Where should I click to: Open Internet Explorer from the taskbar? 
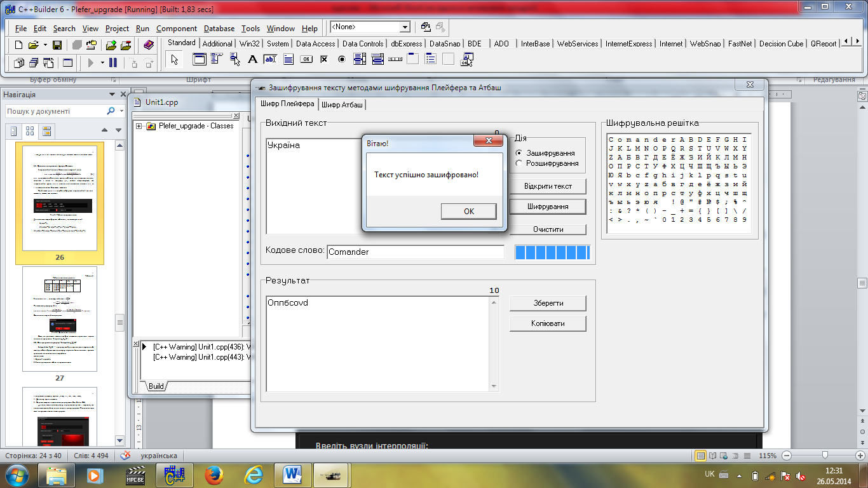pyautogui.click(x=254, y=475)
